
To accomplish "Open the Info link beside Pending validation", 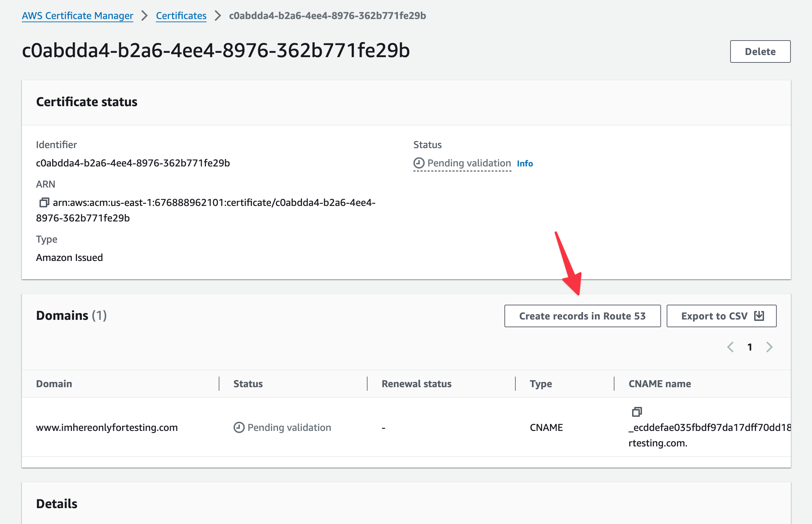I will (525, 163).
